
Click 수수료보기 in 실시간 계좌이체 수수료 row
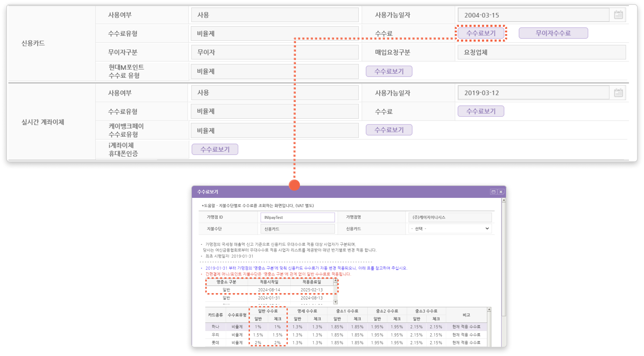coord(480,111)
